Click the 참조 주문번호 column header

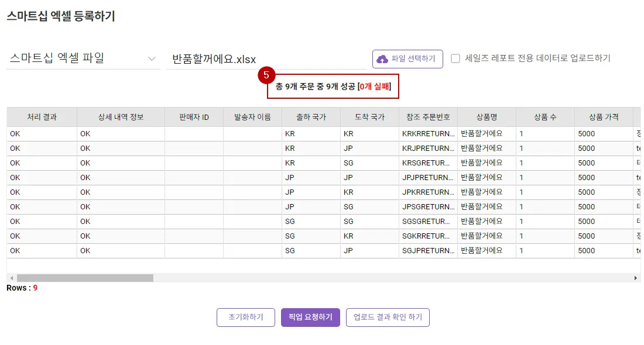click(428, 117)
